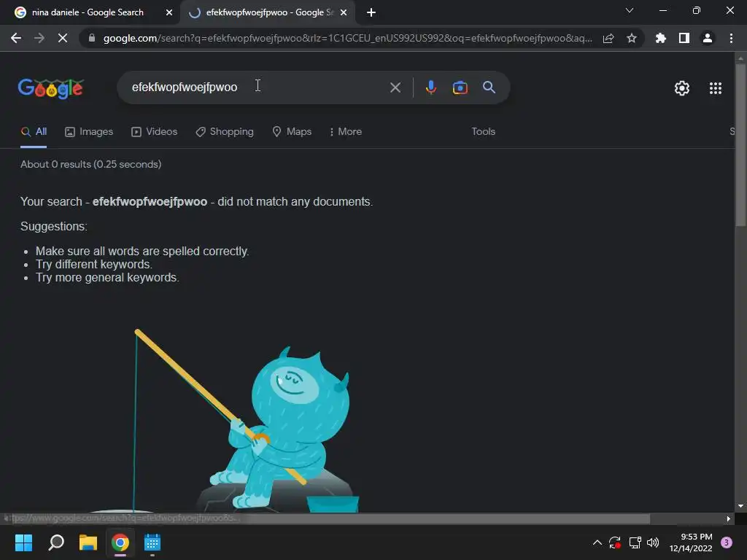747x560 pixels.
Task: Open Chrome profile avatar
Action: [708, 38]
